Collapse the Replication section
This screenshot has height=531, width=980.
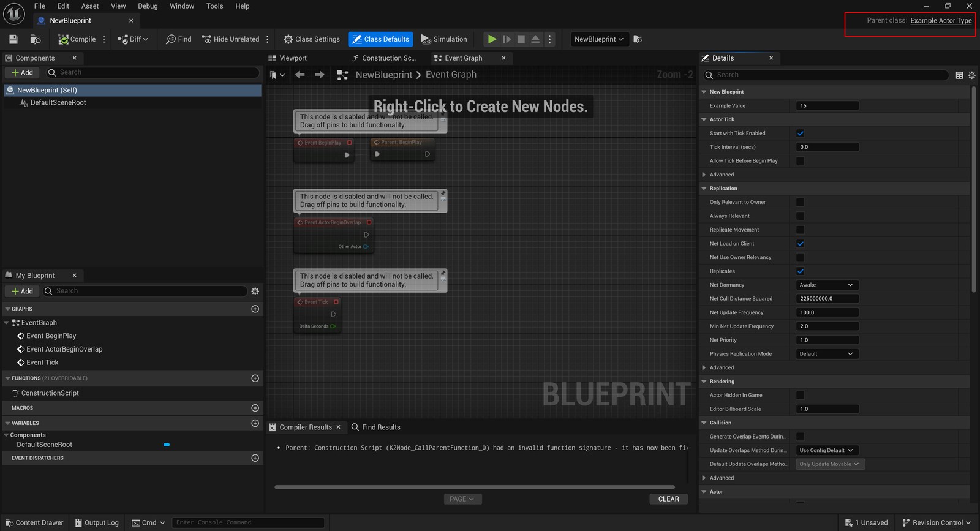click(x=704, y=189)
